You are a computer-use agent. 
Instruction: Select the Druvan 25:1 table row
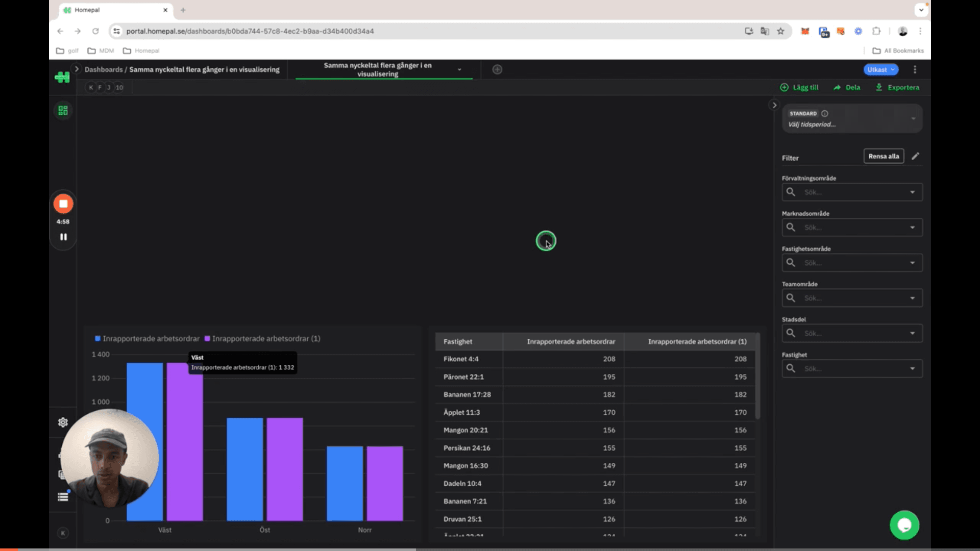[x=595, y=519]
